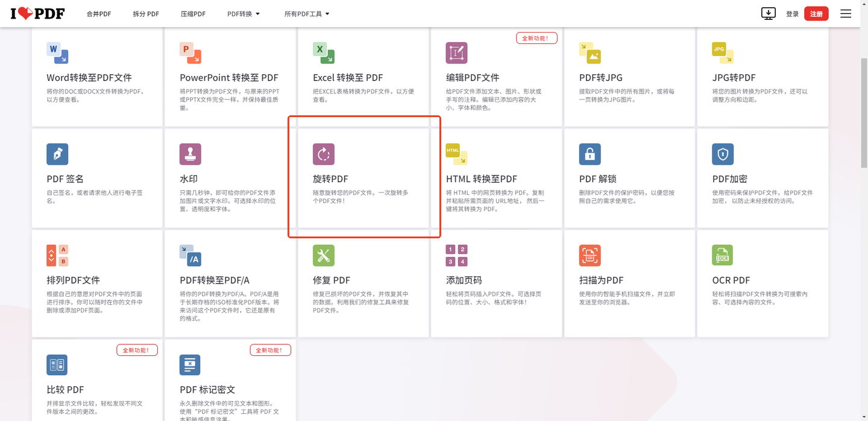Viewport: 868px width, 421px height.
Task: Open the PowerPoint 转换至 PDF title link
Action: [x=229, y=78]
